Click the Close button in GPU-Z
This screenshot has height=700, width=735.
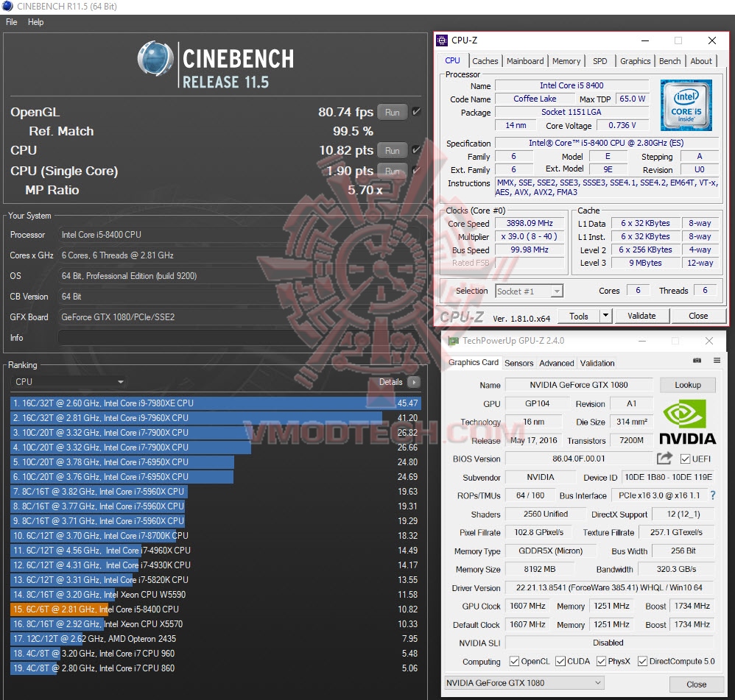(696, 684)
